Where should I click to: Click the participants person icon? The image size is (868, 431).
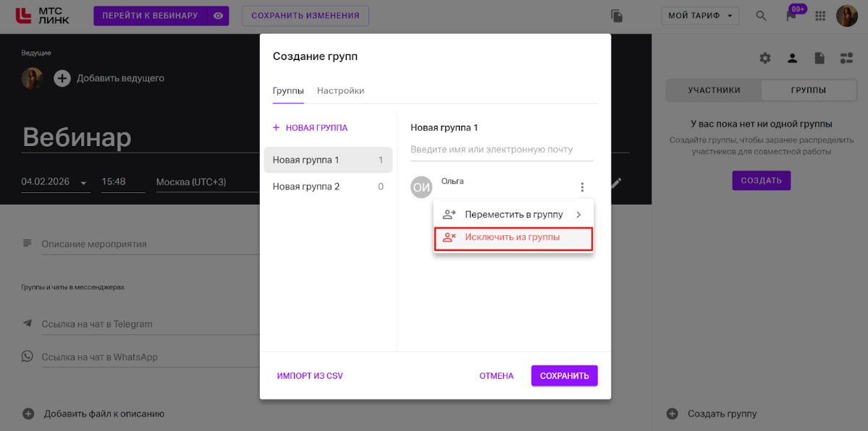coord(793,58)
